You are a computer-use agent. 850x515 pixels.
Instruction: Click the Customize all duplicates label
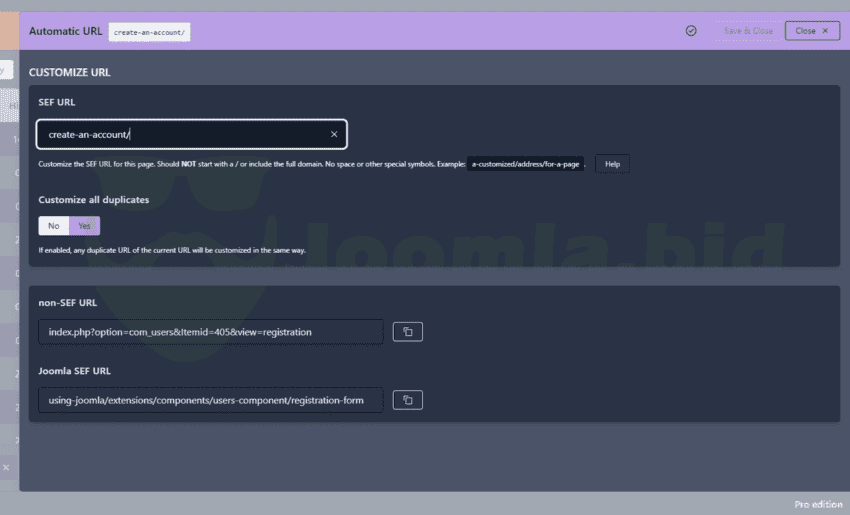coord(93,200)
